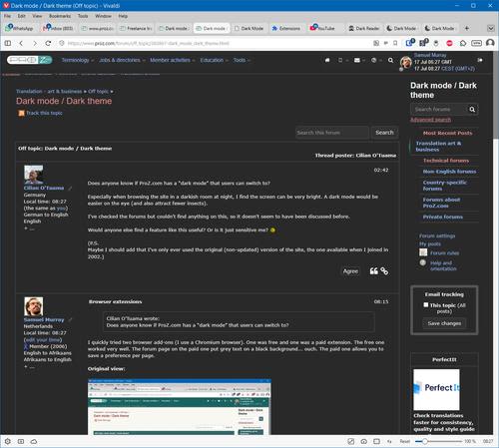499x448 pixels.
Task: Click the browser address bar URL
Action: tap(149, 43)
